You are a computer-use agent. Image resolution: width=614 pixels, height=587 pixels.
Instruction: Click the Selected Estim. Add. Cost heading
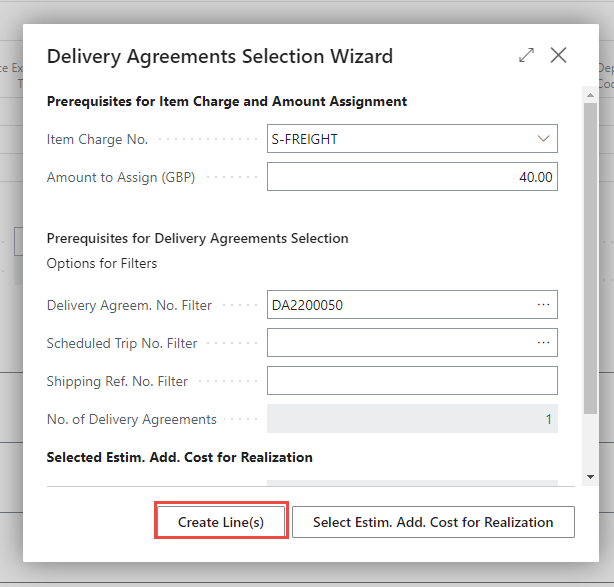click(179, 457)
